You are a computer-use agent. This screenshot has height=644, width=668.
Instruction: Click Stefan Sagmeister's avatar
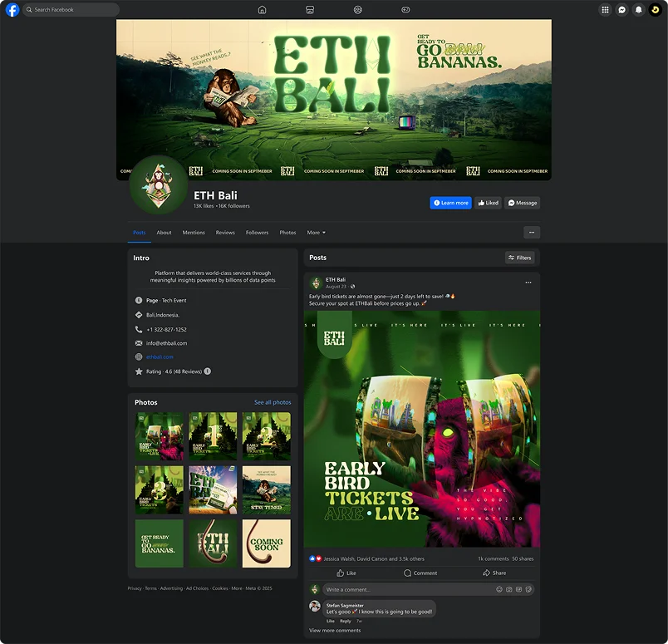pyautogui.click(x=315, y=606)
